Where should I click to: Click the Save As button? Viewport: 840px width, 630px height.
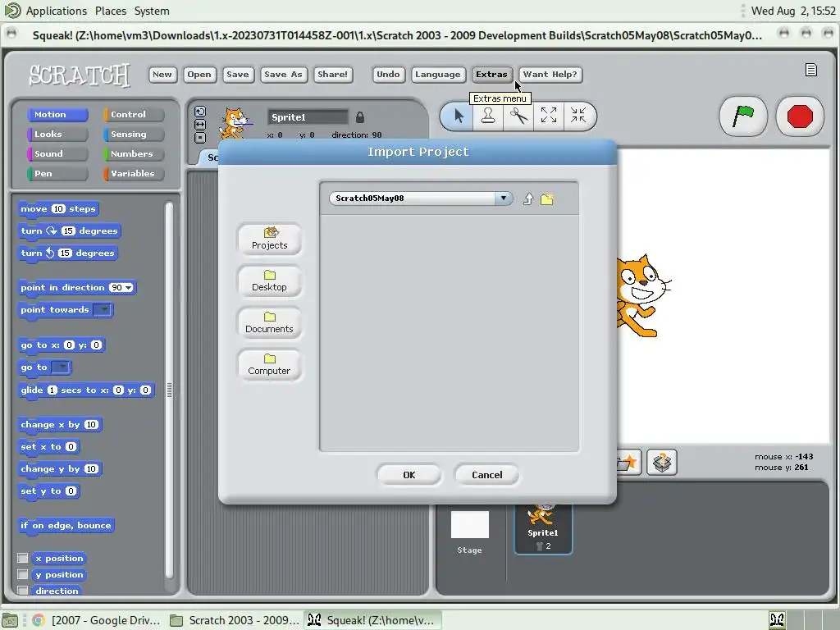pos(283,75)
